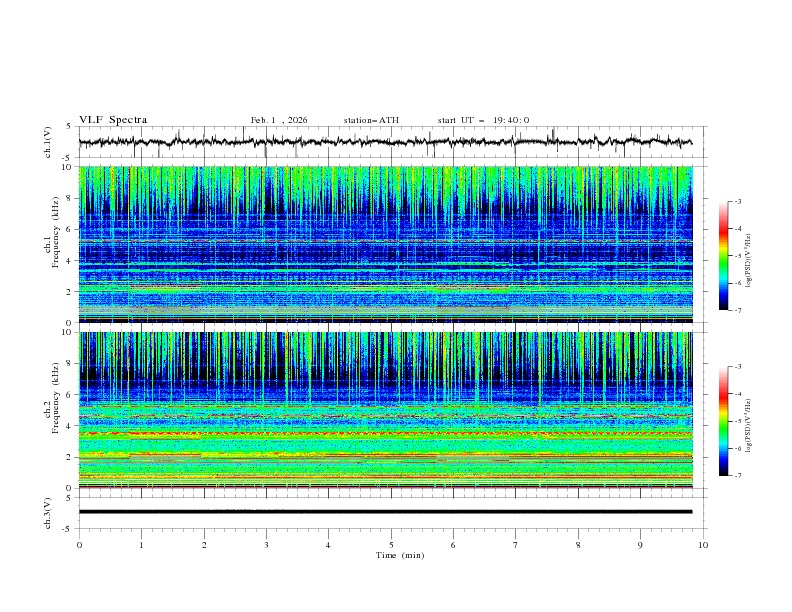The height and width of the screenshot is (612, 792).
Task: Click tick "10" on the Time axis
Action: [703, 545]
